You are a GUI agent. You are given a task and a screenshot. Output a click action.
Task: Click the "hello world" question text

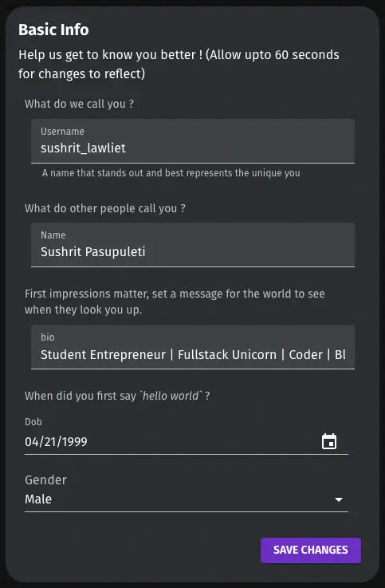click(x=117, y=396)
